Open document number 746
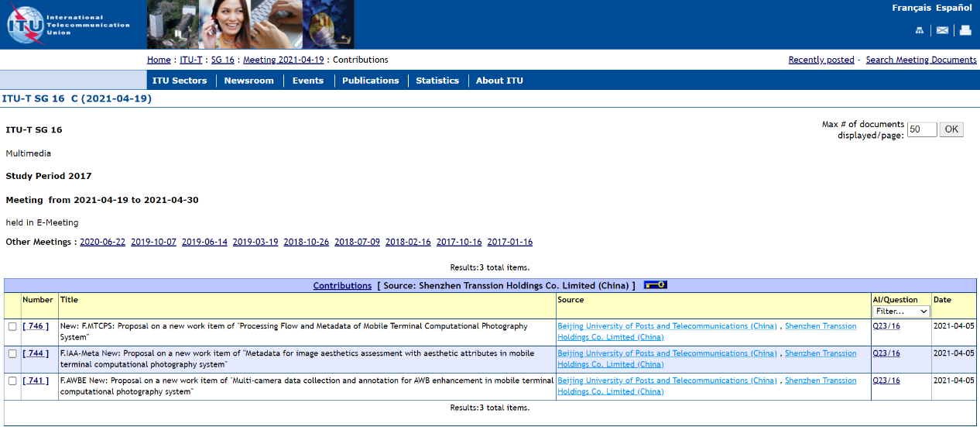The height and width of the screenshot is (427, 980). (36, 326)
